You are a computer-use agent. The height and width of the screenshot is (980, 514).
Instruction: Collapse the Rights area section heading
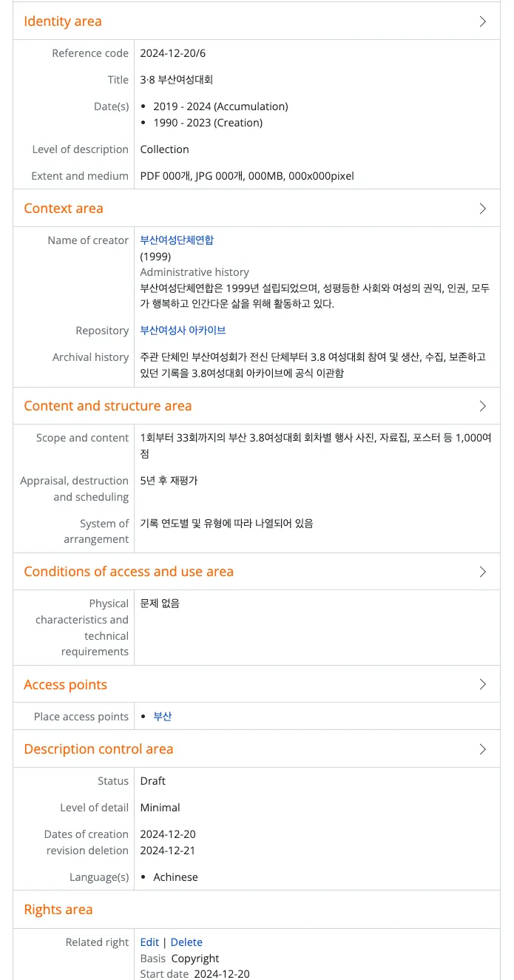[58, 910]
